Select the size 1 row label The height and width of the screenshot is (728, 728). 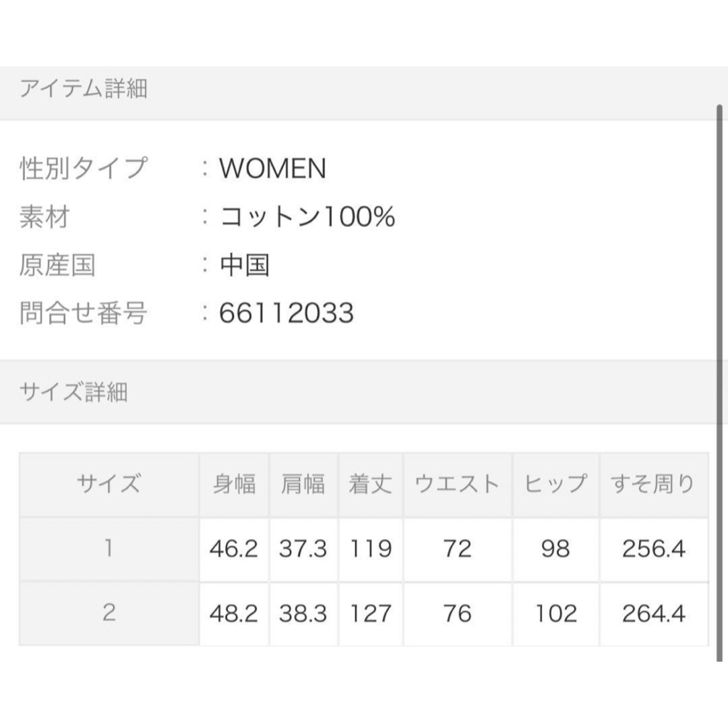click(109, 549)
